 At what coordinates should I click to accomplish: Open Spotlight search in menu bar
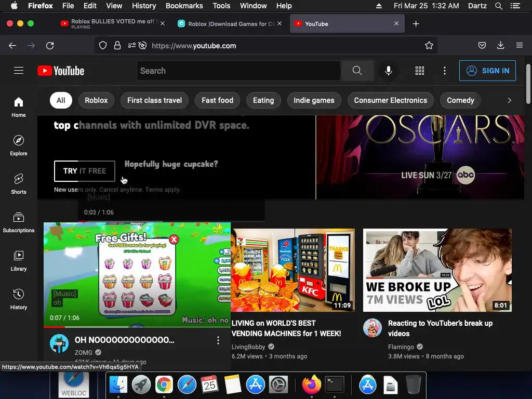pyautogui.click(x=498, y=6)
